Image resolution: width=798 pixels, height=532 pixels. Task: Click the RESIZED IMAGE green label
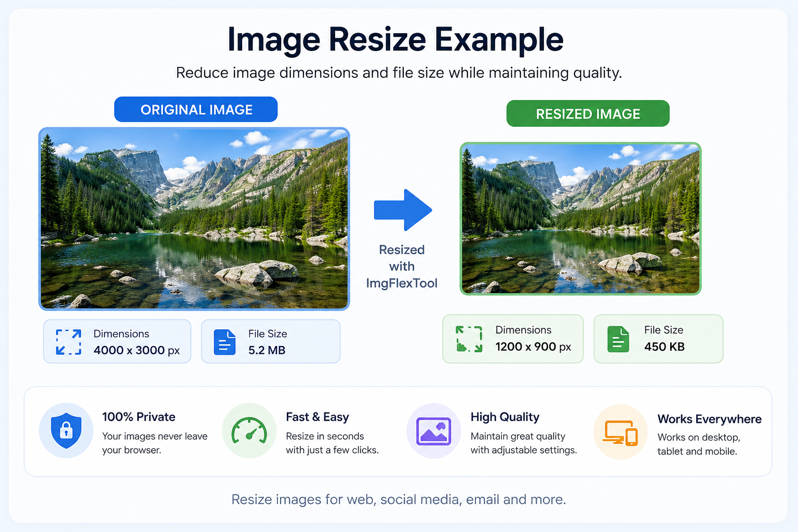588,113
